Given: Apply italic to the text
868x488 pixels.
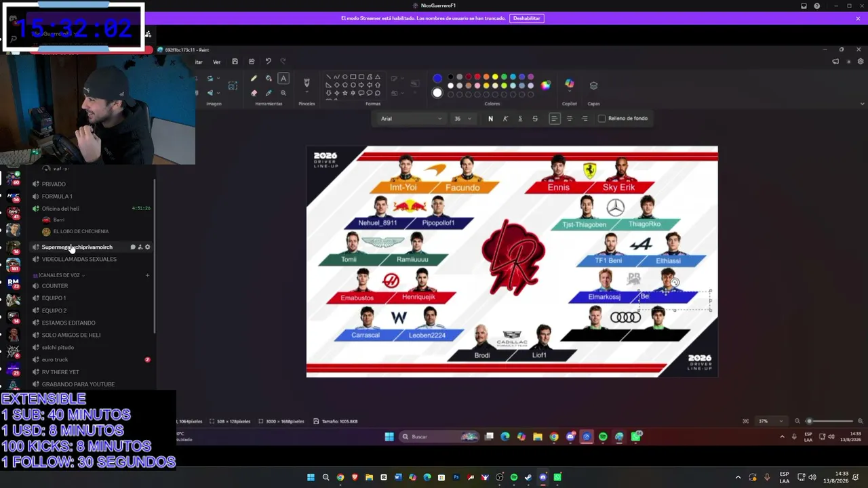Looking at the screenshot, I should (x=505, y=119).
